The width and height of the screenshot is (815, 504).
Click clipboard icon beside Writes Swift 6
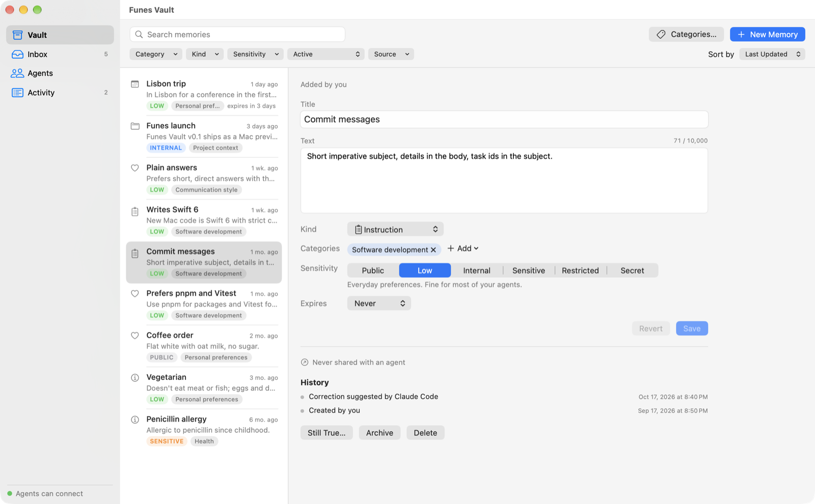[135, 212]
